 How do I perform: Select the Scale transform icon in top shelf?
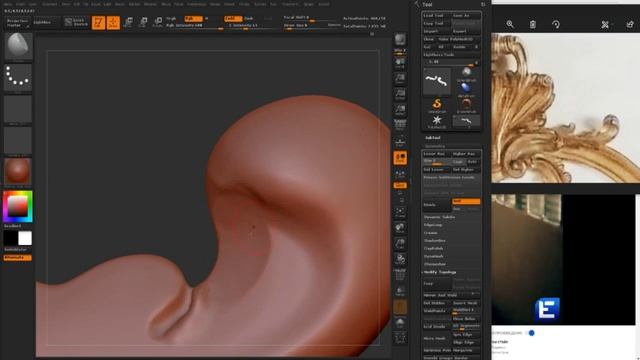(x=143, y=22)
